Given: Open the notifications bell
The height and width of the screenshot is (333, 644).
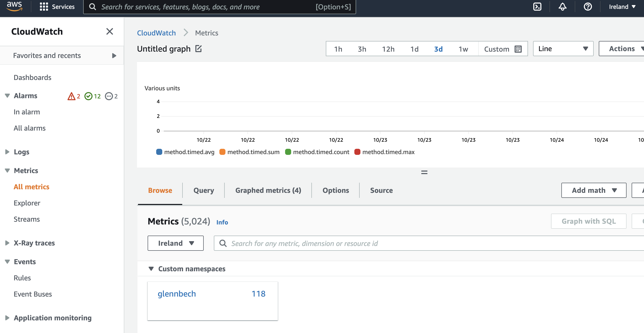Looking at the screenshot, I should click(562, 7).
